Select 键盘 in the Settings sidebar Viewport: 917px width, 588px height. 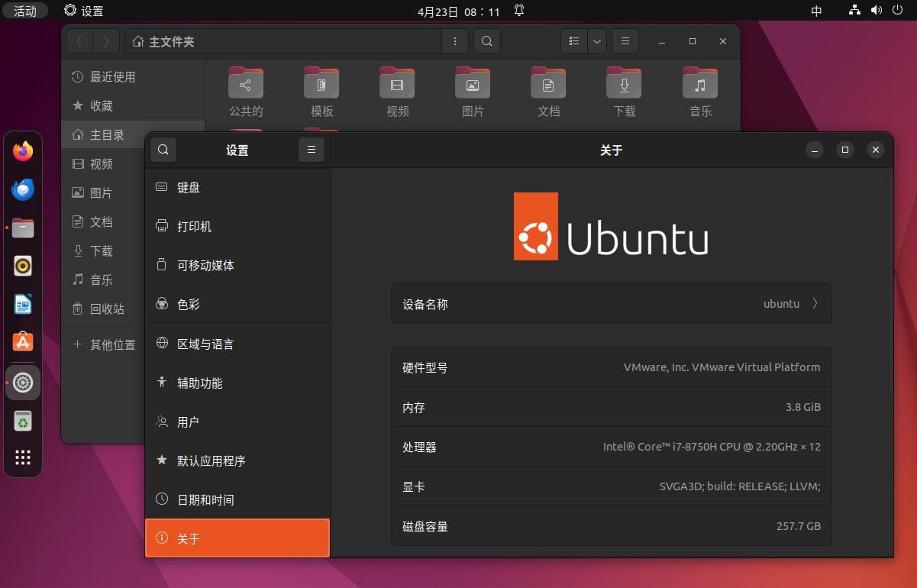237,188
